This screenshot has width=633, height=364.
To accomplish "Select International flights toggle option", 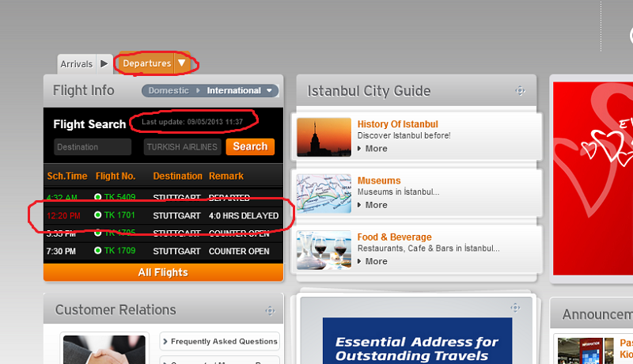I will pos(233,91).
